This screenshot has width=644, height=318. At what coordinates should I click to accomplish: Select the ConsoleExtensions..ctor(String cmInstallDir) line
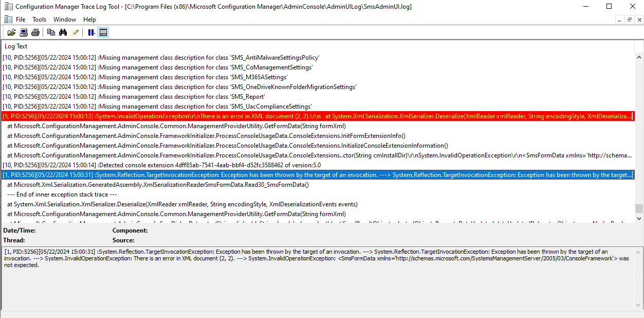(318, 155)
